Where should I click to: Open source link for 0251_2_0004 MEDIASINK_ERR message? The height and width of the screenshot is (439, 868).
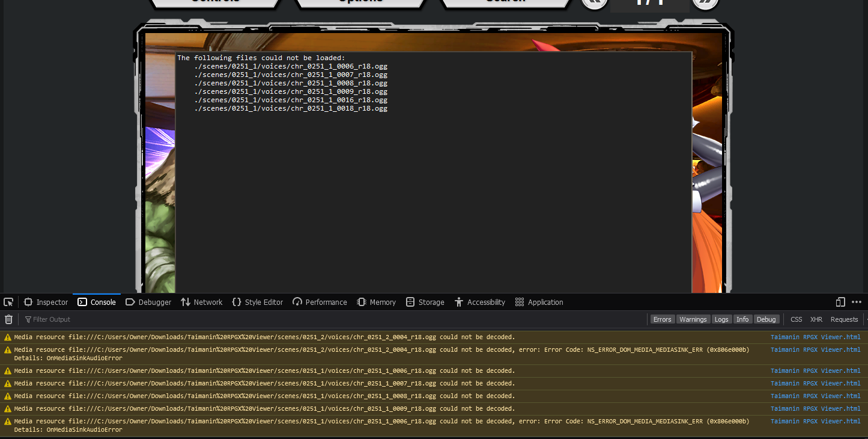[815, 350]
